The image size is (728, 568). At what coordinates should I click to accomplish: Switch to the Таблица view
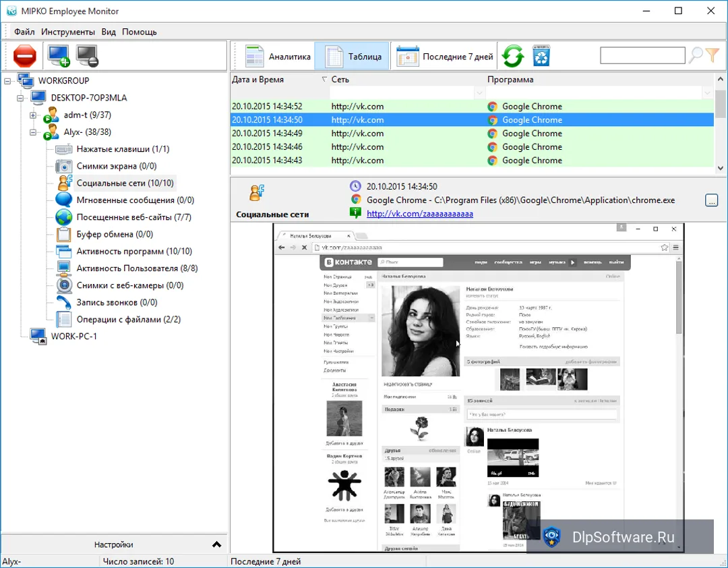[x=351, y=56]
